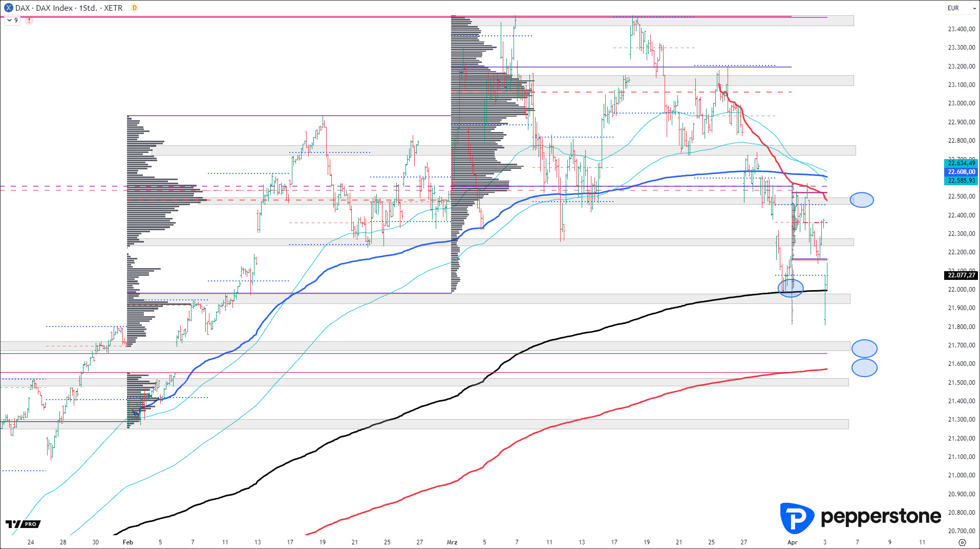This screenshot has width=980, height=549.
Task: Click the TradingView PRO logo
Action: (x=23, y=524)
